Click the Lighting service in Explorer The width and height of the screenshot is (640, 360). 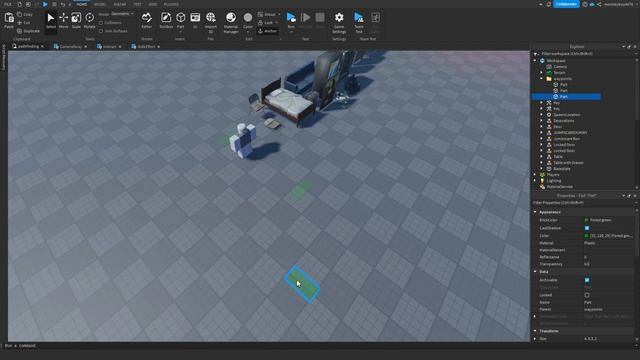(554, 180)
